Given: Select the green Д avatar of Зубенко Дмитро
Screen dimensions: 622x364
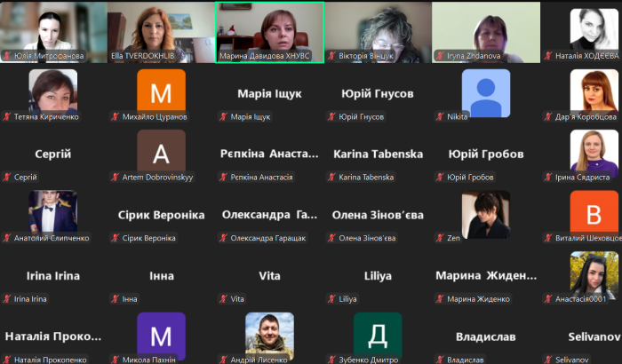Looking at the screenshot, I should pos(378,336).
